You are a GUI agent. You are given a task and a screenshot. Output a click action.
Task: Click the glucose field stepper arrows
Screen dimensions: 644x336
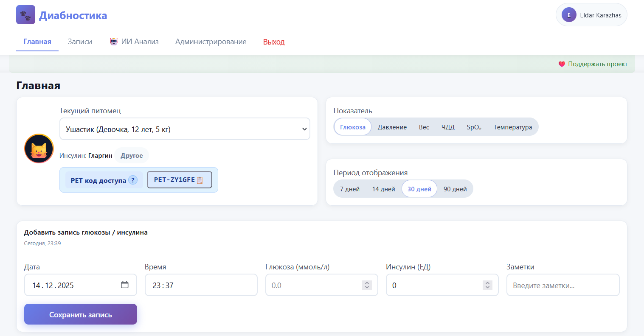point(367,285)
